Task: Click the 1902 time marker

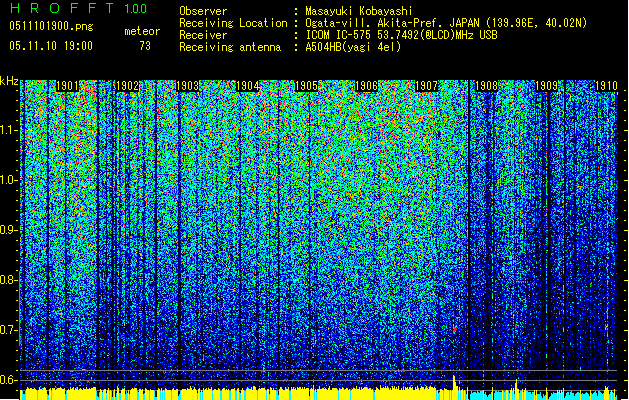Action: [127, 86]
